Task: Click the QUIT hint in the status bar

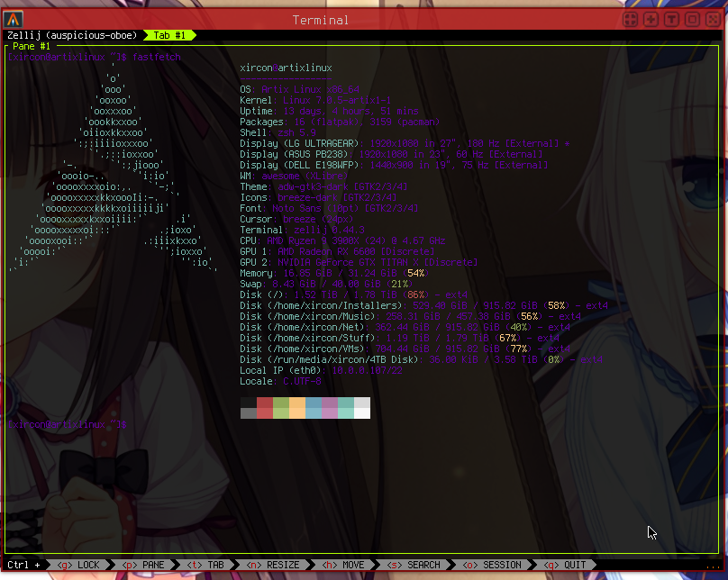Action: coord(565,565)
